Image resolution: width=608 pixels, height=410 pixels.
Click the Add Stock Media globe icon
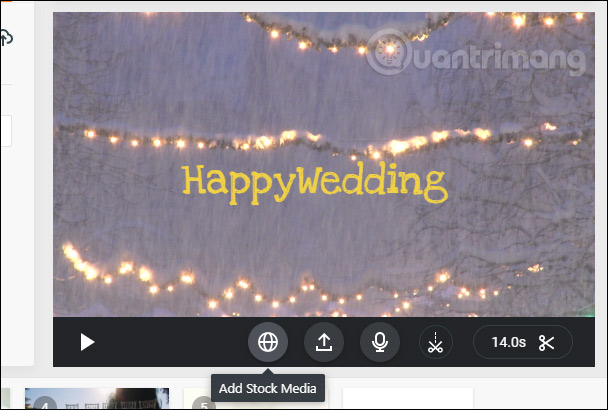[x=268, y=342]
